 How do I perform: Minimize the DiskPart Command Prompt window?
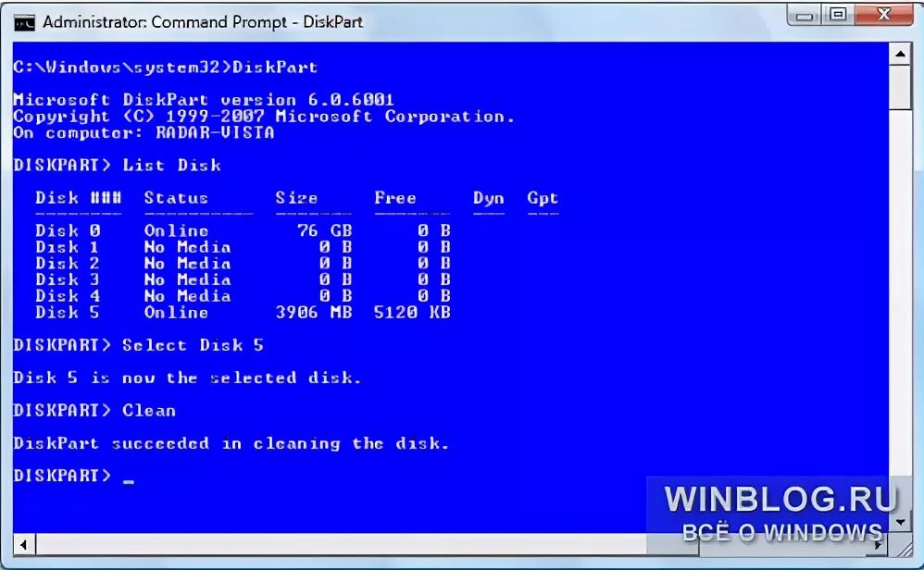pyautogui.click(x=805, y=16)
